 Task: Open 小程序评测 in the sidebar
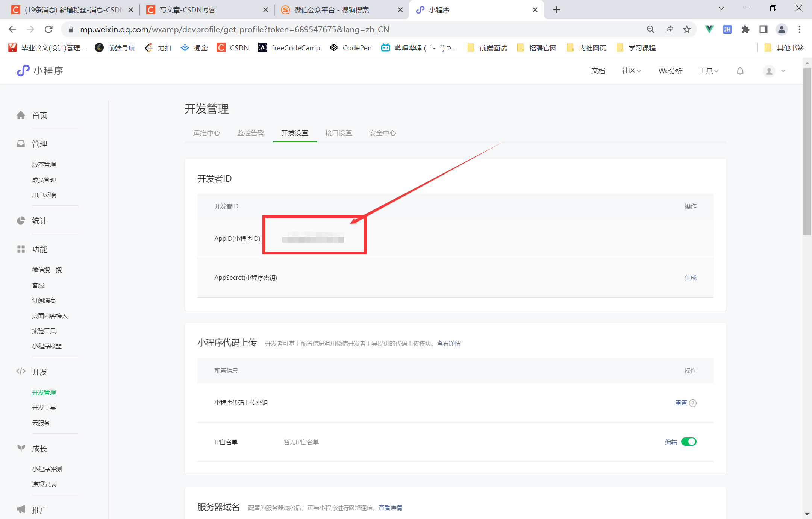pos(47,469)
